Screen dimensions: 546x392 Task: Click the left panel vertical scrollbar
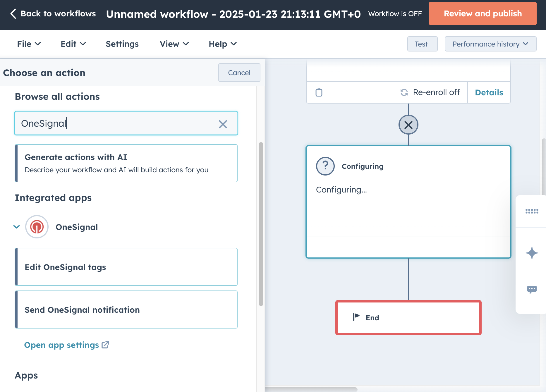pos(261,224)
